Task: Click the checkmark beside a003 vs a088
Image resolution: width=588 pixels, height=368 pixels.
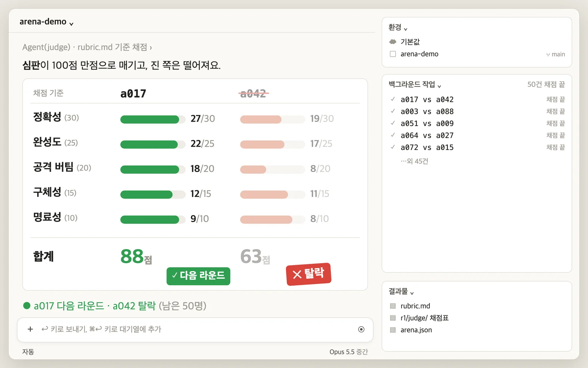Action: [393, 111]
